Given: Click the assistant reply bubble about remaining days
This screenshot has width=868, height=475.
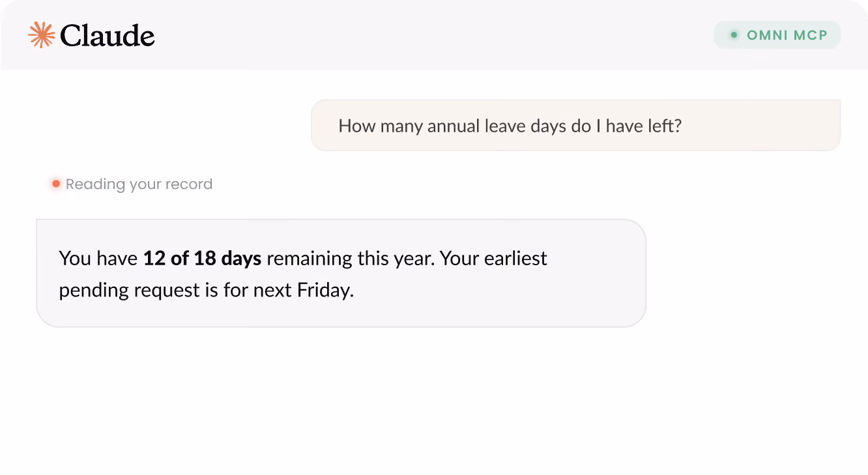Looking at the screenshot, I should coord(341,273).
